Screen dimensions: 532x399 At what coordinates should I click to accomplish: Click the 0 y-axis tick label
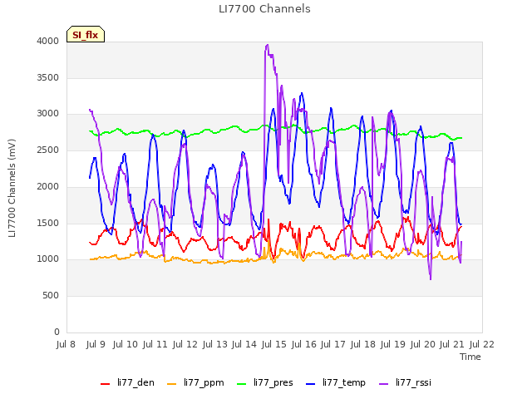click(x=57, y=332)
